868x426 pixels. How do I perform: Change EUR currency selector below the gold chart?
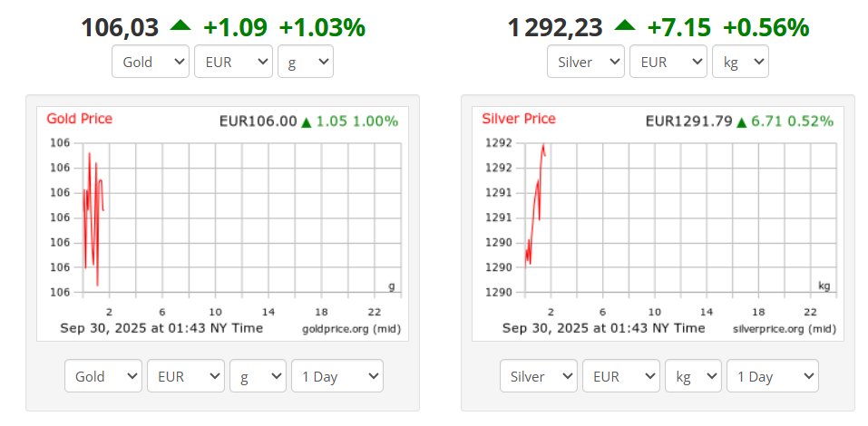point(186,376)
